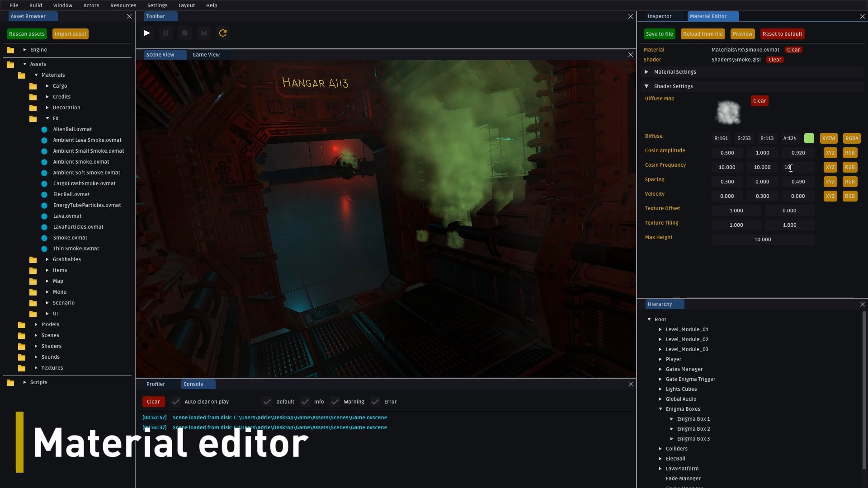Toggle the Auto clear on play checkbox
The image size is (868, 488).
[176, 402]
